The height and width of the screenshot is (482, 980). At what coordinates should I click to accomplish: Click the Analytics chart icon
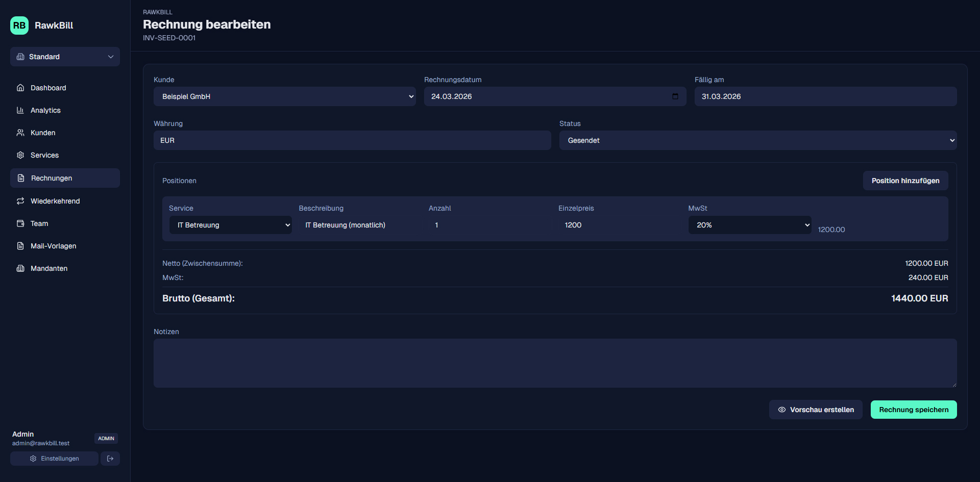pyautogui.click(x=20, y=110)
